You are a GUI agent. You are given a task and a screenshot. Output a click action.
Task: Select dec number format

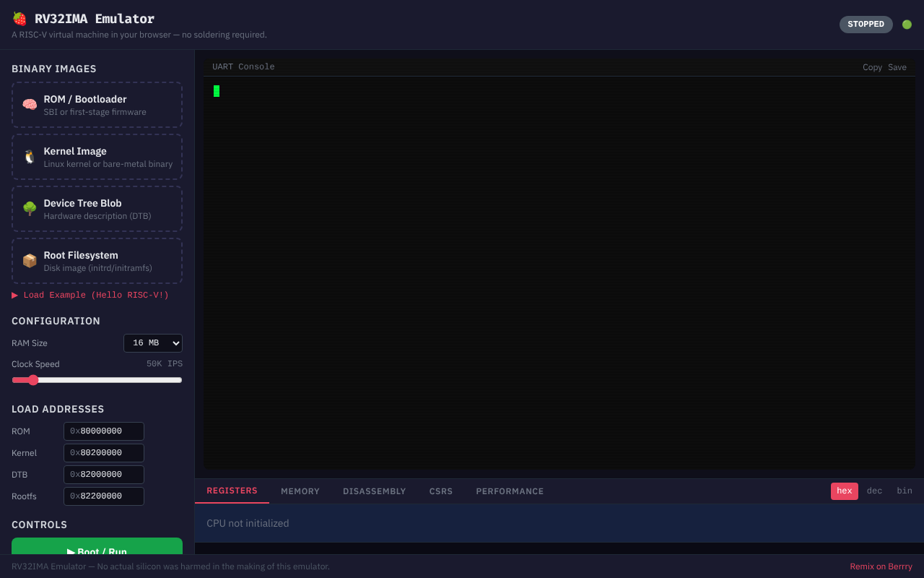coord(874,491)
